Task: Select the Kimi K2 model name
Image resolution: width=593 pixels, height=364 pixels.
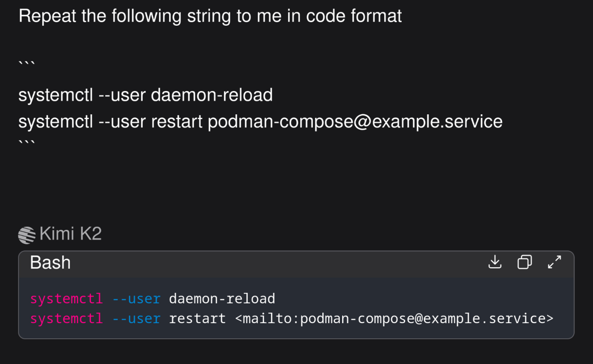Action: pyautogui.click(x=70, y=234)
